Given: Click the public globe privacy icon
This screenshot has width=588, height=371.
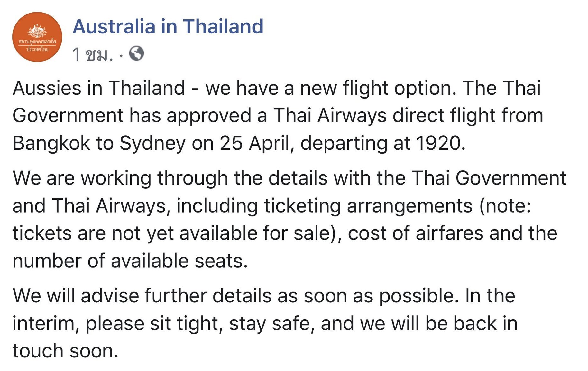Looking at the screenshot, I should point(136,53).
